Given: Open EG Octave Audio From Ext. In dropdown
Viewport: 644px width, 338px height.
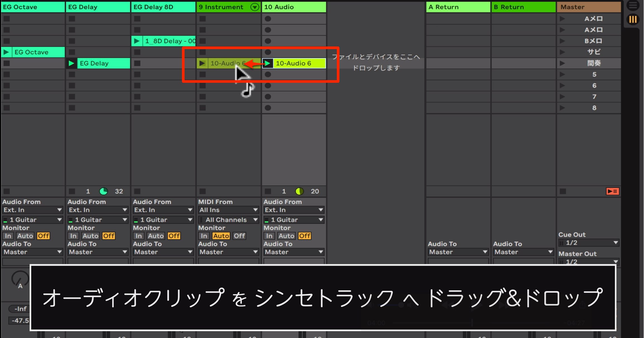Looking at the screenshot, I should 32,210.
